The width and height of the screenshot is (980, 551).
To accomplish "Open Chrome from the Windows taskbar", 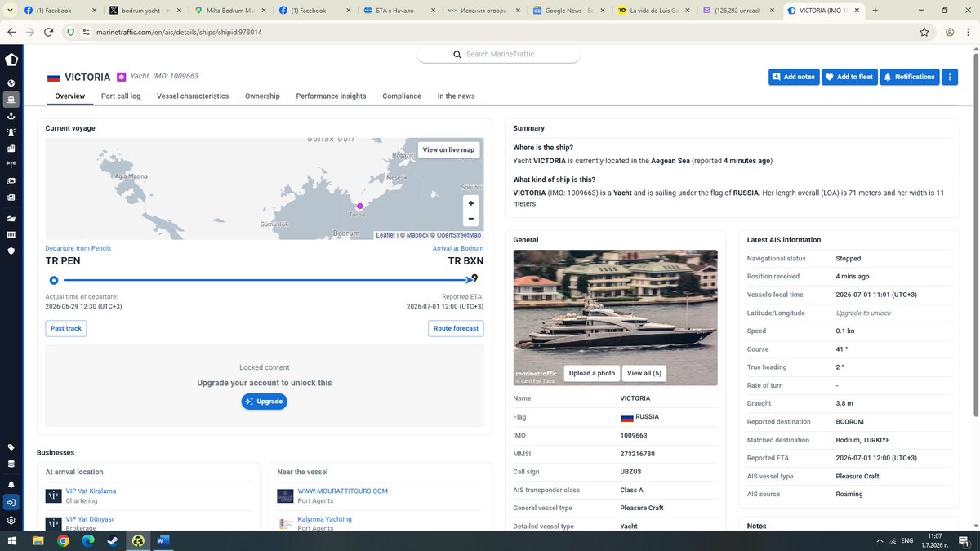I will click(63, 540).
